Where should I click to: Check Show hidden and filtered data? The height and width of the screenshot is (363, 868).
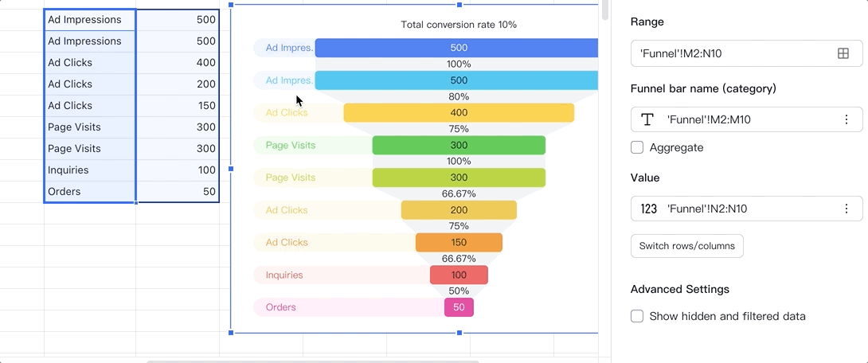point(637,316)
